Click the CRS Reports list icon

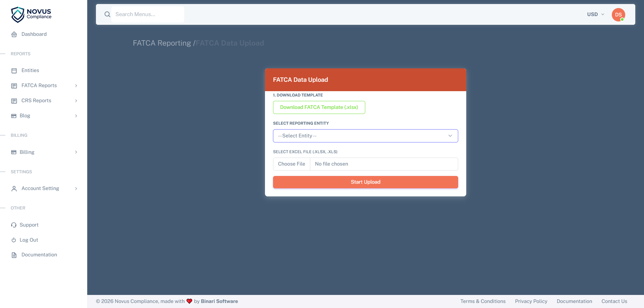[14, 101]
